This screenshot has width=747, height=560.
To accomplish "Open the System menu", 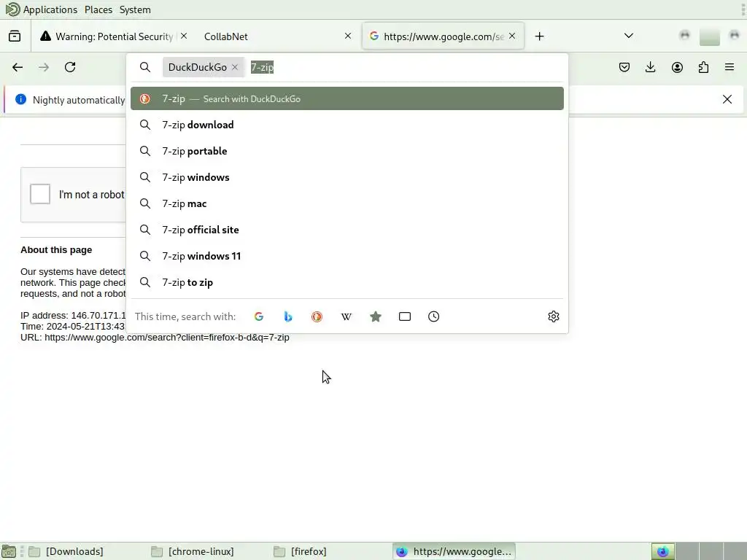I will (135, 9).
